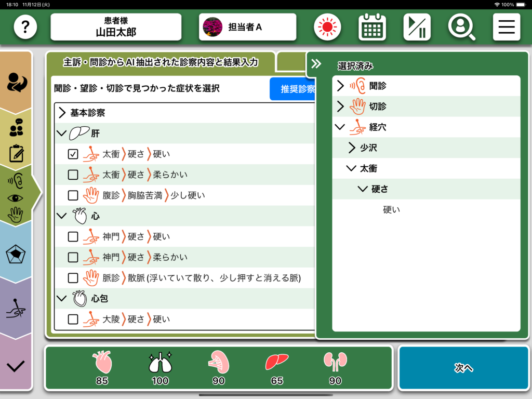
Task: Tap the question mark help icon
Action: point(25,27)
